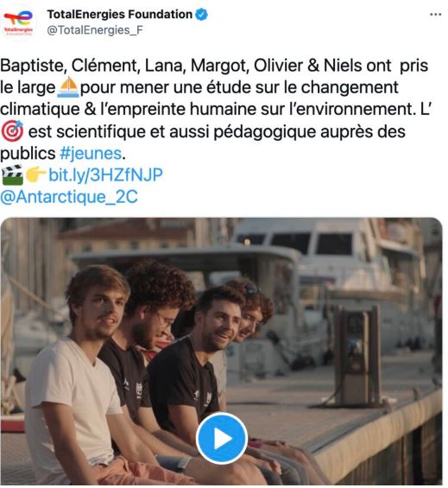
Task: Open the TotalEnergies Foundation account name
Action: coord(119,15)
